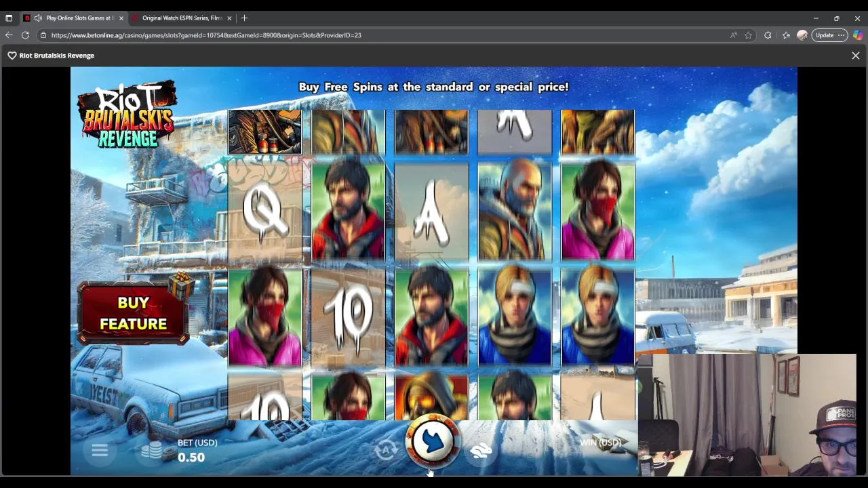
Task: Mute the audio on the slots tab
Action: click(38, 18)
